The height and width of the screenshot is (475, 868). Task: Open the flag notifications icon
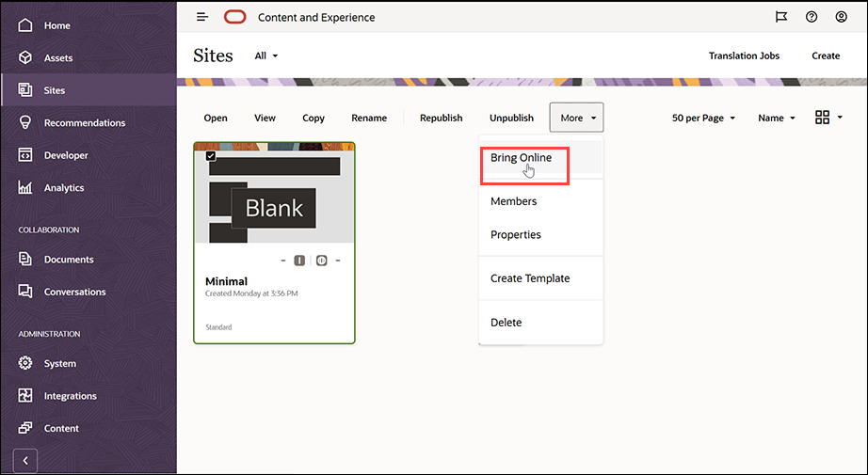tap(781, 17)
